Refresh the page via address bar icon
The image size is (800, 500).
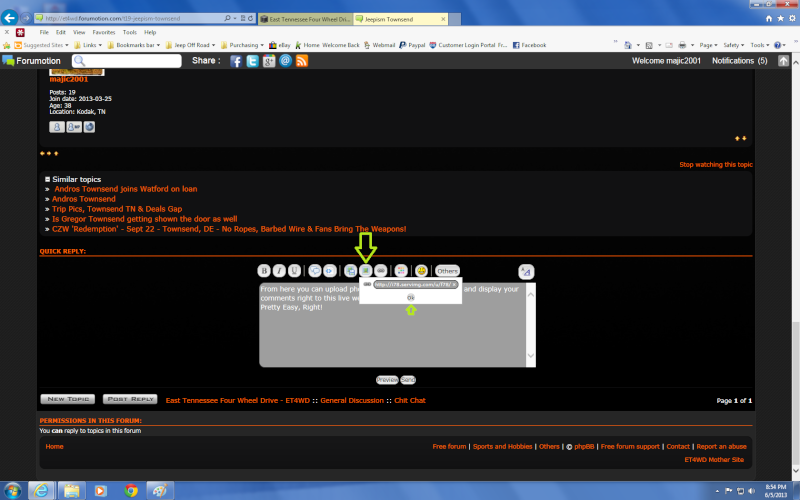[251, 18]
